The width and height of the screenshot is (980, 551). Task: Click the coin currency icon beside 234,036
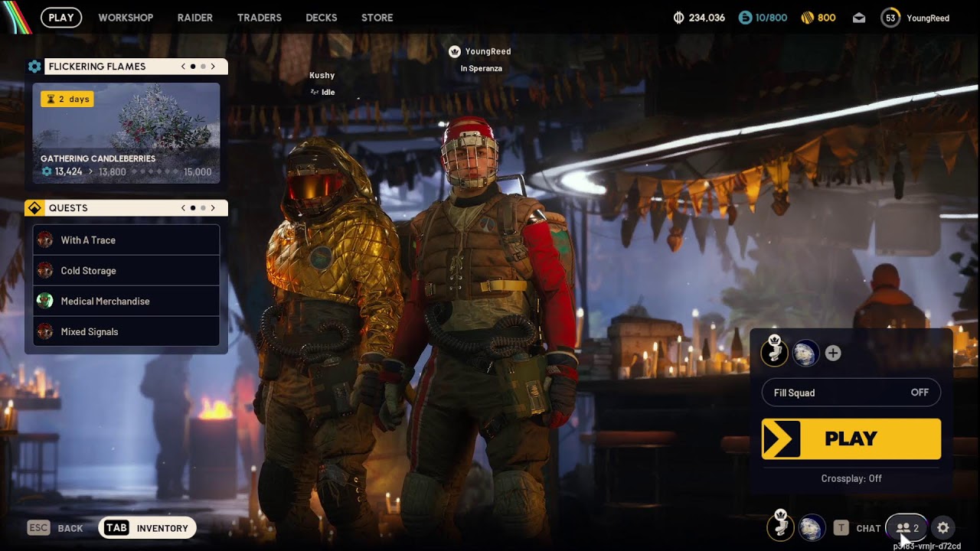pos(678,18)
